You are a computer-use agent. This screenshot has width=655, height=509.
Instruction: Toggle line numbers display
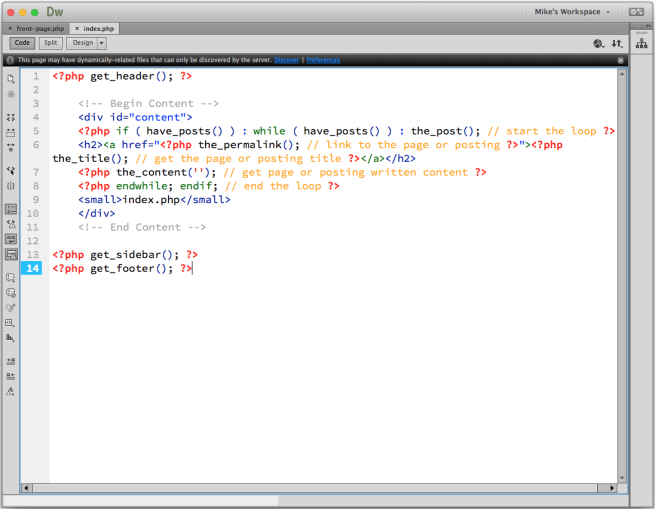(x=11, y=209)
